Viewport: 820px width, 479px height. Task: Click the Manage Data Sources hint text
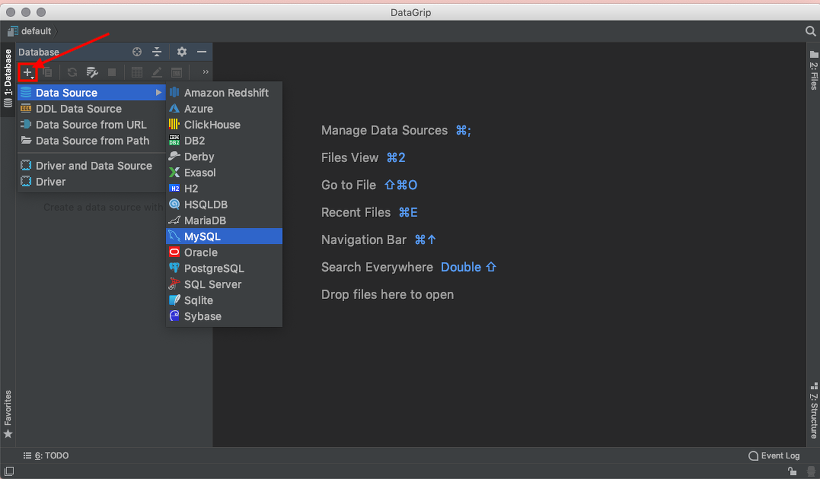(x=384, y=130)
